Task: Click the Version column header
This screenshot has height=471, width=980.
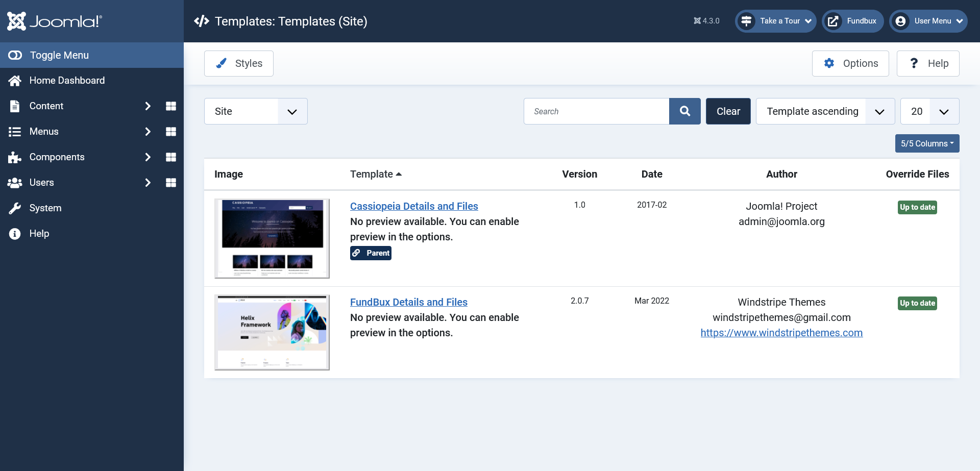Action: [x=579, y=174]
